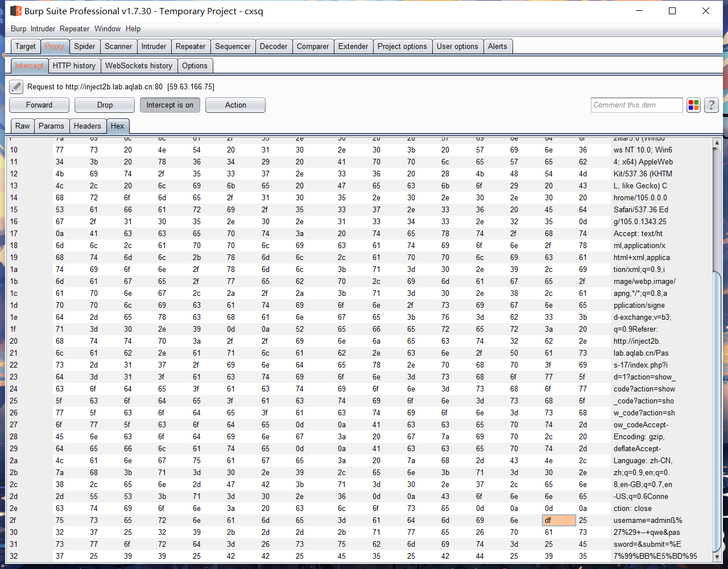Open the help question mark icon
728x569 pixels.
point(712,105)
